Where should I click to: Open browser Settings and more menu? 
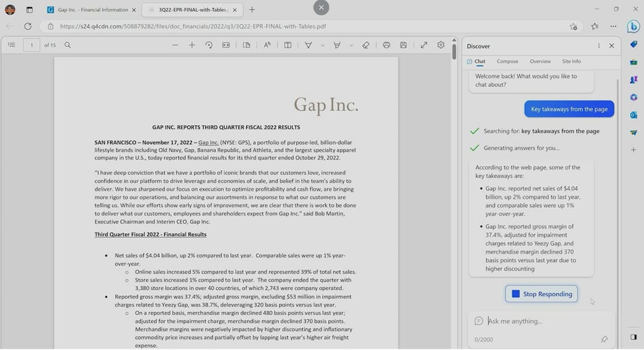[x=613, y=26]
